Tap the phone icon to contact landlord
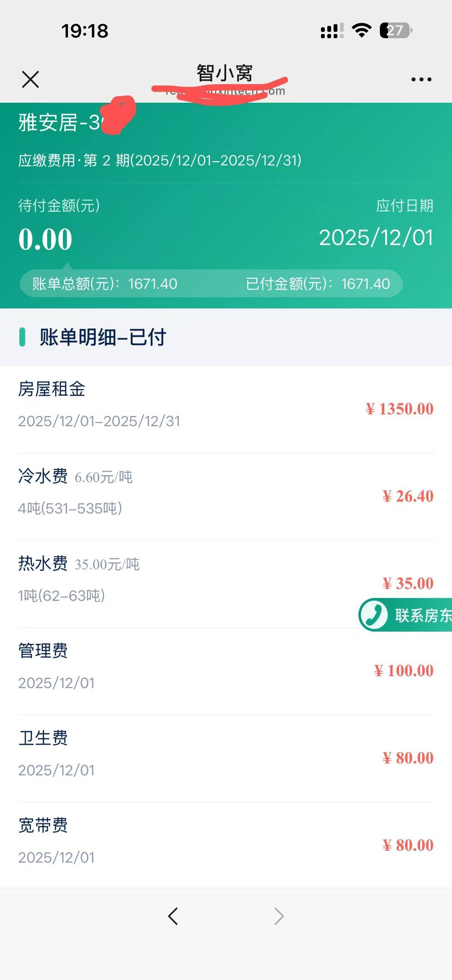Image resolution: width=452 pixels, height=980 pixels. click(373, 615)
